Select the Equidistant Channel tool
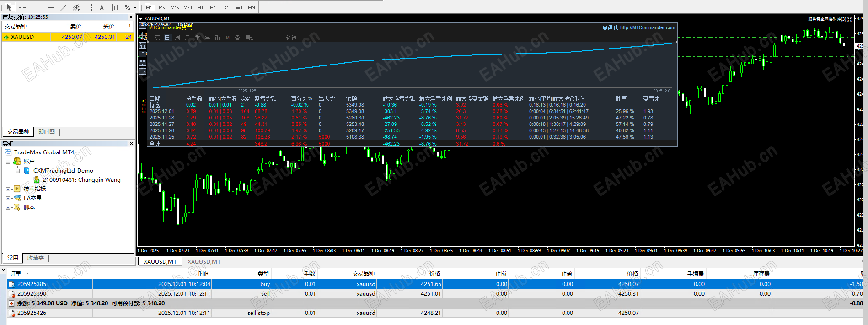868x325 pixels. click(x=76, y=7)
